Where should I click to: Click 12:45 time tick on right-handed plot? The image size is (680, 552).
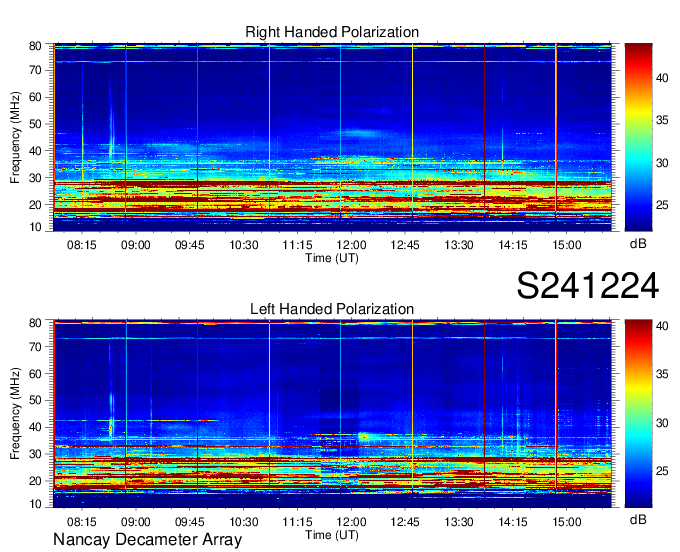[x=405, y=245]
